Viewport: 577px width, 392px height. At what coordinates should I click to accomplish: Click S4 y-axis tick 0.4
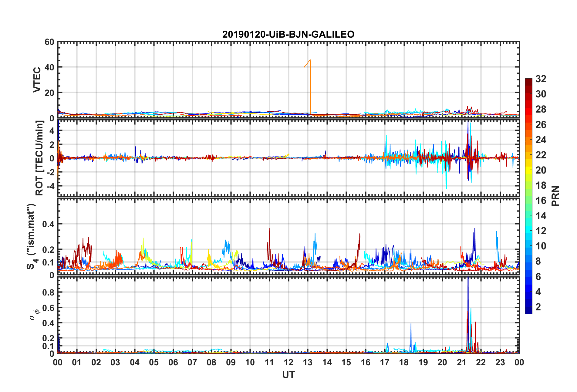point(48,224)
